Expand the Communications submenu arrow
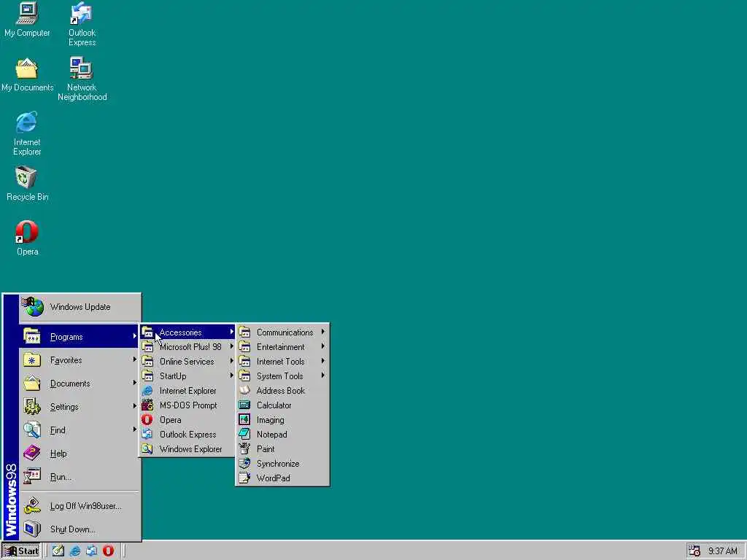Viewport: 747px width, 560px height. tap(323, 332)
